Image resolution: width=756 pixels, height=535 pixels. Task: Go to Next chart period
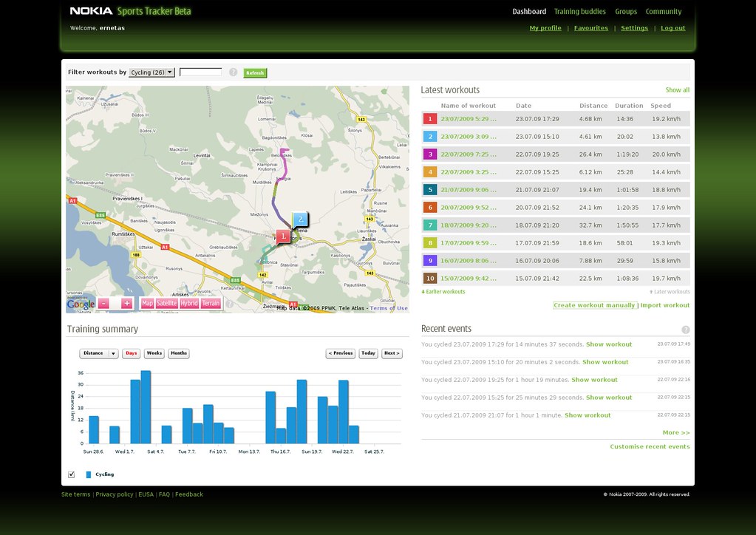coord(392,353)
